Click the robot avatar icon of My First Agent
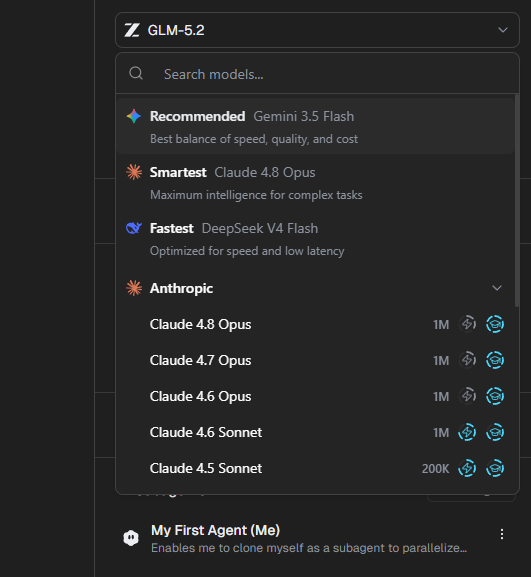Viewport: 531px width, 577px height. tap(131, 538)
